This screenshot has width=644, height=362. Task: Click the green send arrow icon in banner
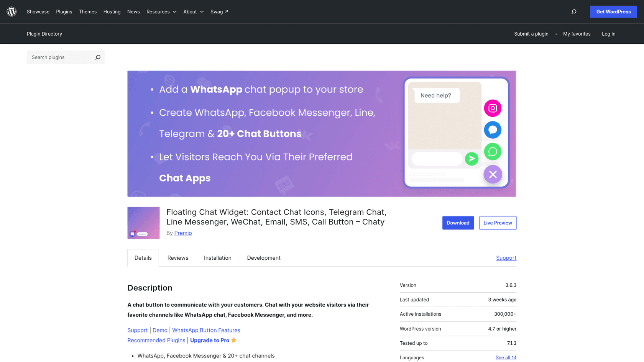click(472, 159)
